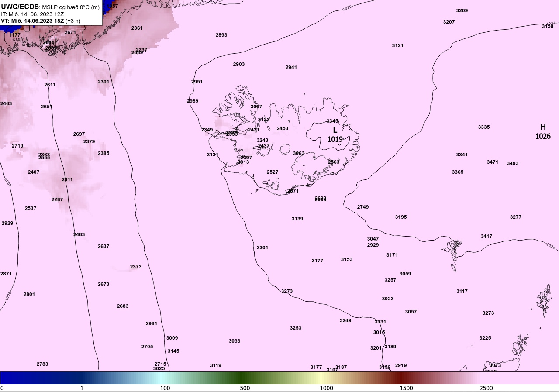Click the height value 2941

point(291,67)
